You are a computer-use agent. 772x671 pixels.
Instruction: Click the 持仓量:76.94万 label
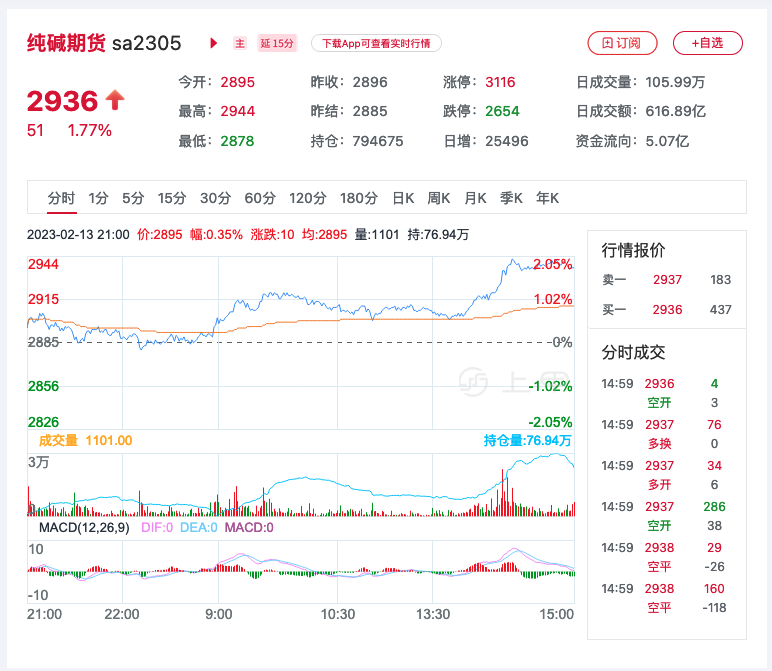(527, 440)
